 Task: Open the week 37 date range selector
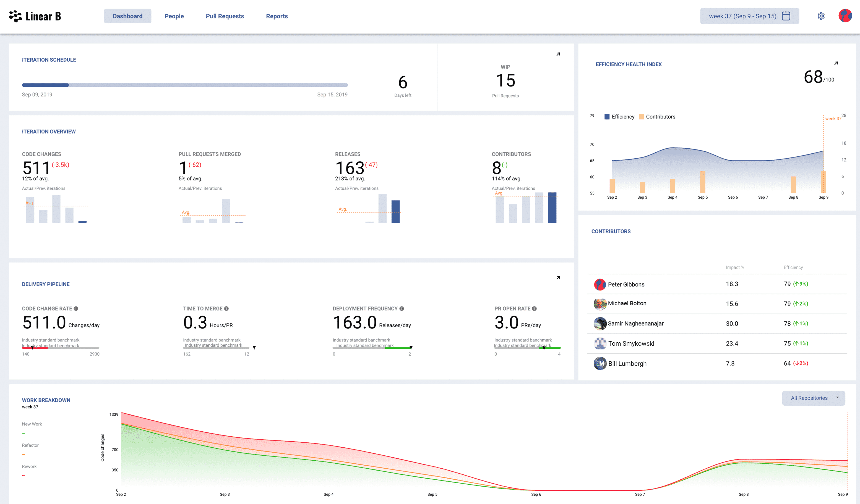point(742,16)
